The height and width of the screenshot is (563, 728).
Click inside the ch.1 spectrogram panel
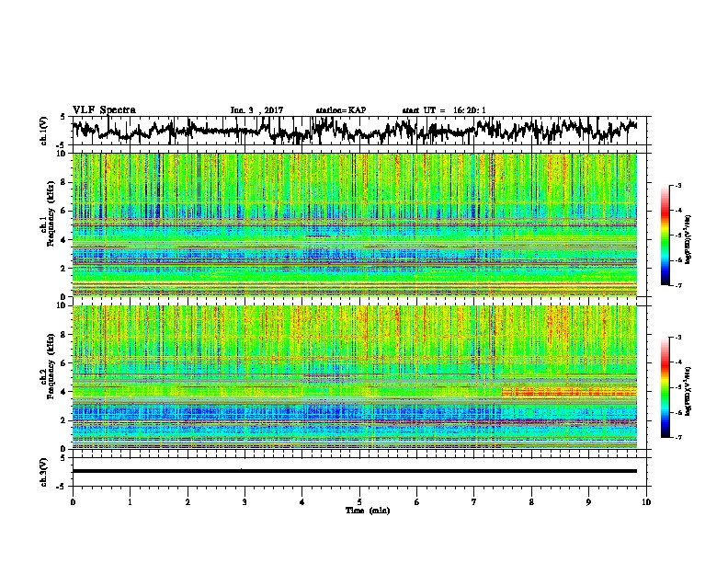(354, 224)
